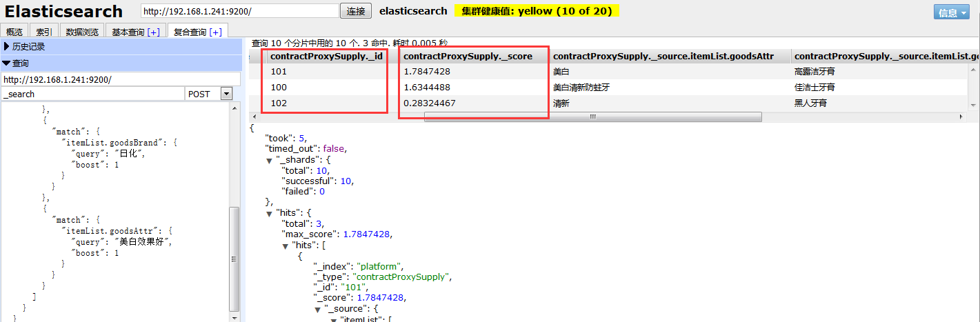
Task: Collapse the "_shards" JSON node
Action: (x=270, y=160)
